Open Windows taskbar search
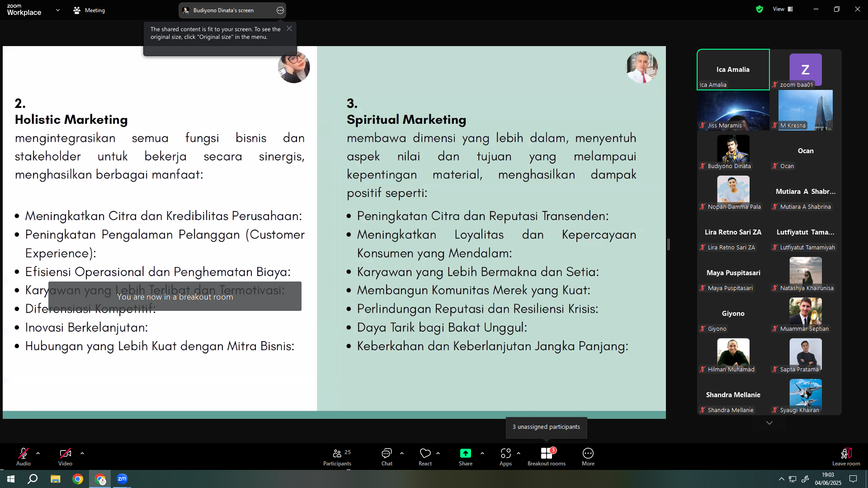 tap(33, 479)
